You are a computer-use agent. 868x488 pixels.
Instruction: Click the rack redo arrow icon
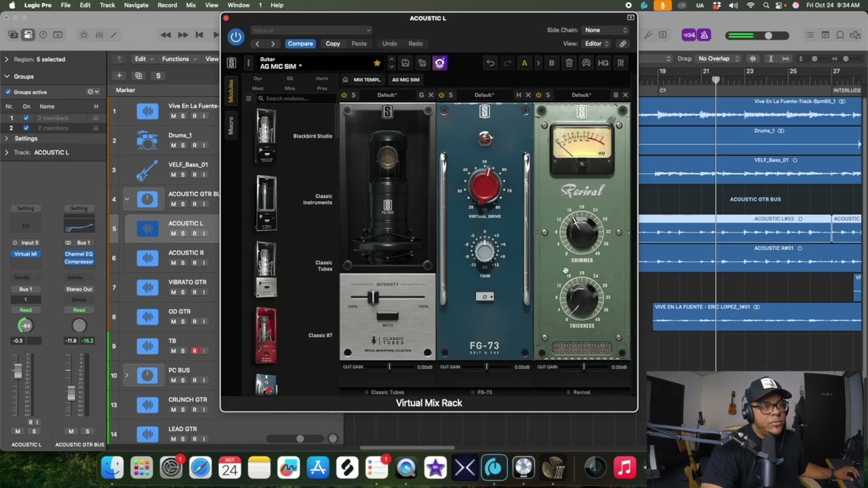point(507,63)
